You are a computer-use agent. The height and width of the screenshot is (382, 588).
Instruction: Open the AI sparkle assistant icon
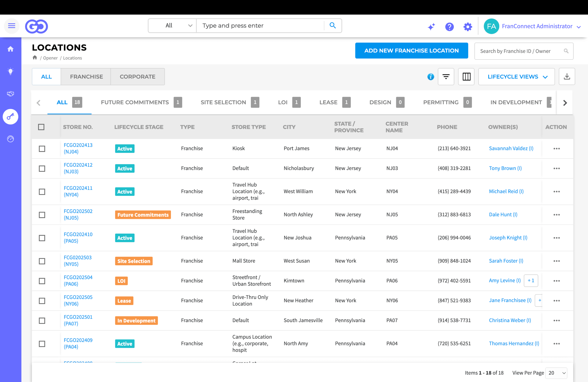431,26
